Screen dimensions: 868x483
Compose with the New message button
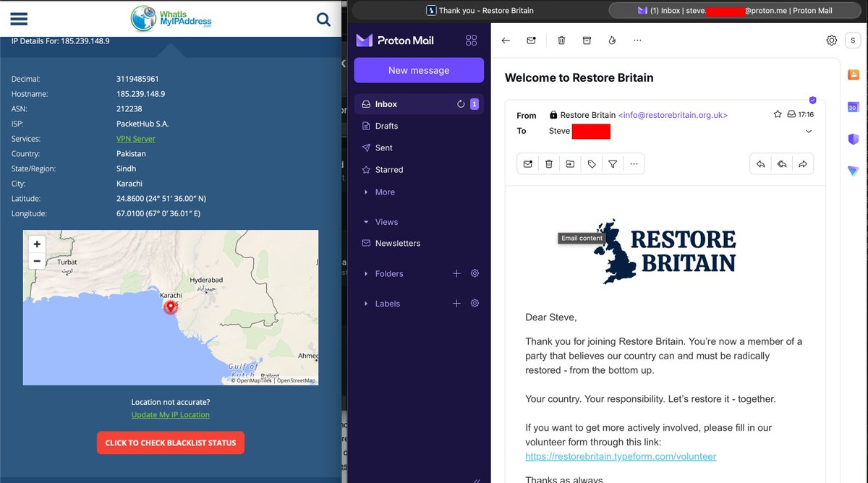click(419, 70)
